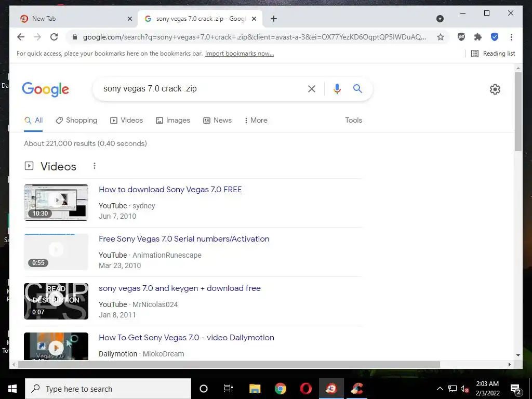Open the browser three-dot menu
The height and width of the screenshot is (399, 532).
pyautogui.click(x=511, y=37)
